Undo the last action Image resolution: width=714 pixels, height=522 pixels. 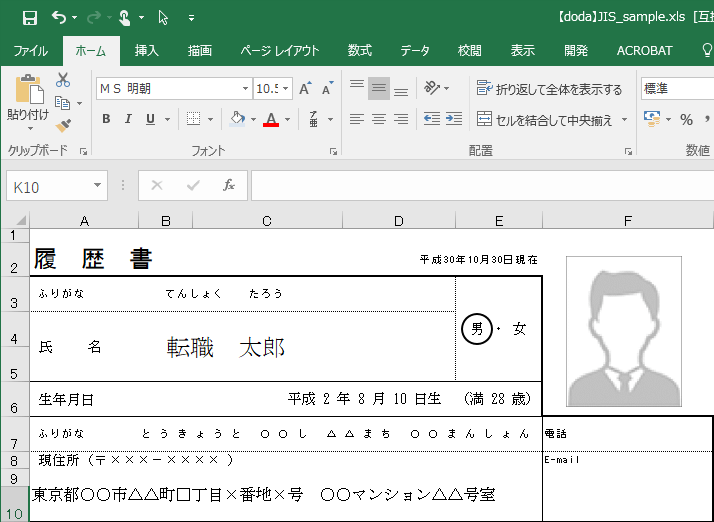[x=59, y=17]
